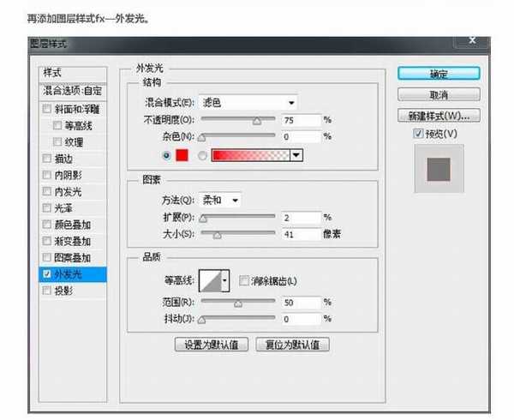Screen dimensions: 514x420
Task: Select the 外发光 style entry
Action: (x=71, y=274)
